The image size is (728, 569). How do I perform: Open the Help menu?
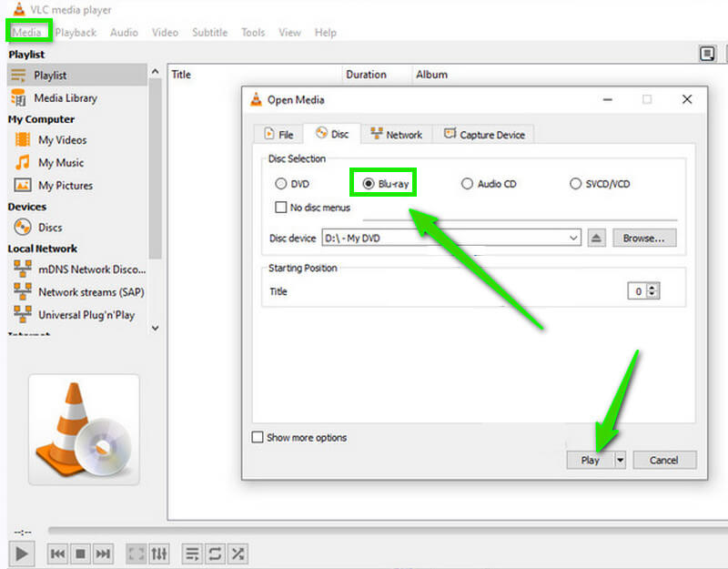point(326,33)
